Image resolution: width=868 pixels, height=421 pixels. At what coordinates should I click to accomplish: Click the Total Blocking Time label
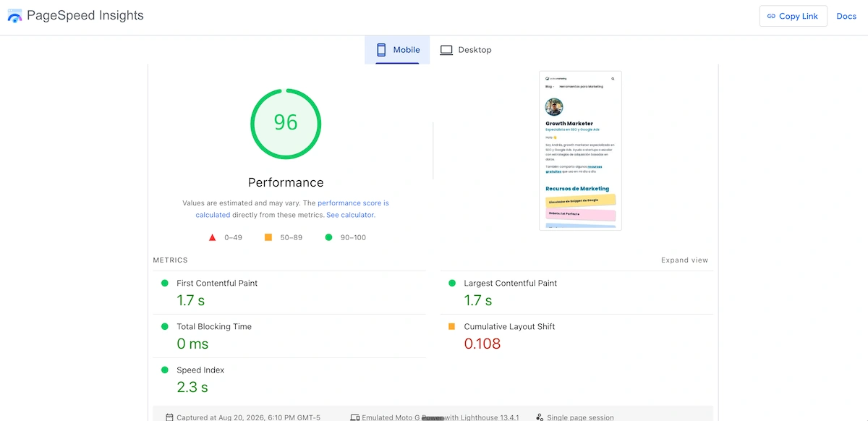tap(214, 327)
